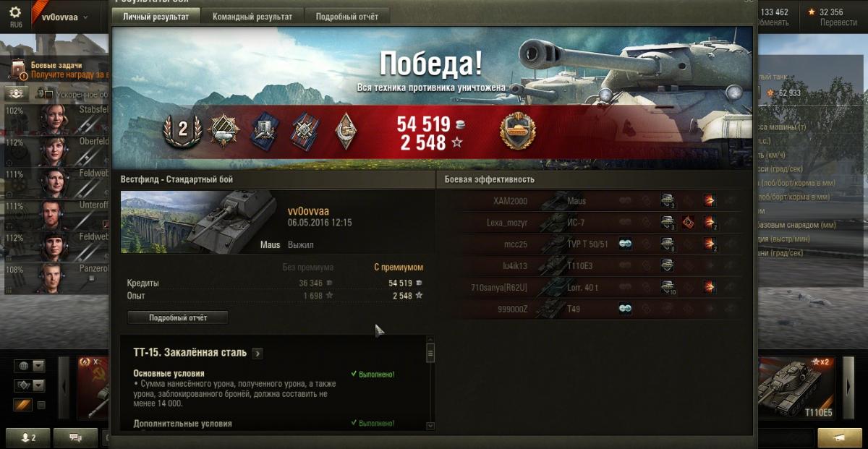The image size is (868, 449).
Task: Click the spotted icon for the T49 row
Action: pyautogui.click(x=626, y=309)
